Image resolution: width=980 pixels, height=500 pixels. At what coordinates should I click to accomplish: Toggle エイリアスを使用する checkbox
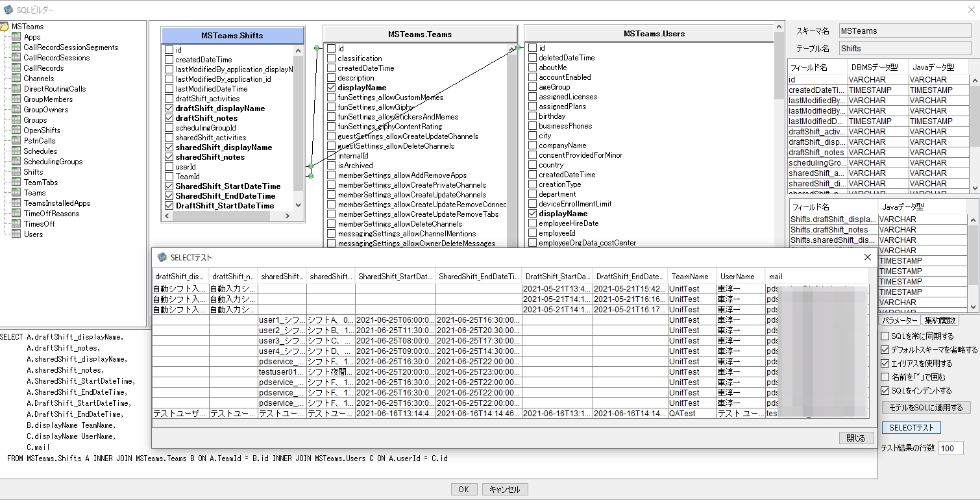coord(885,364)
